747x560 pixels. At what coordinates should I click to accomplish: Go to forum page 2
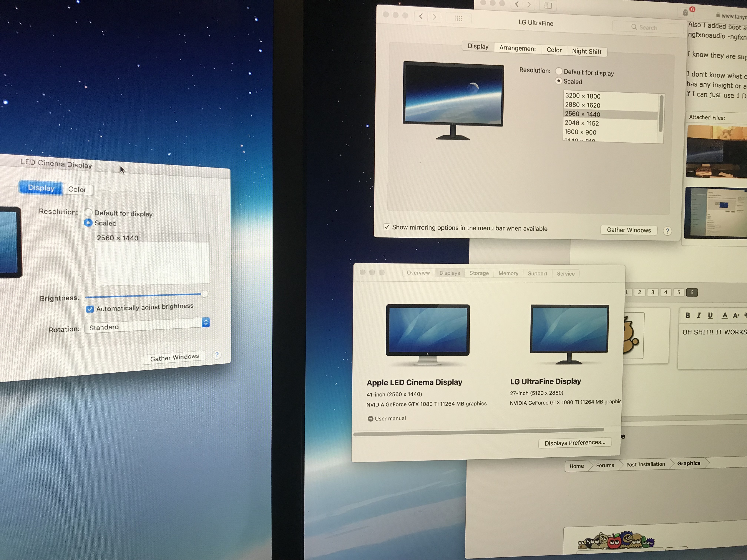(x=639, y=292)
